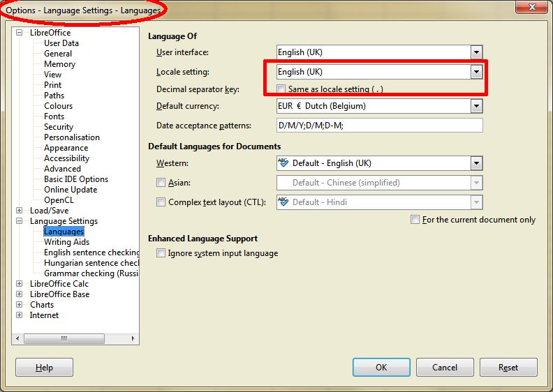Open the Online Update options page
553x392 pixels.
pyautogui.click(x=70, y=190)
